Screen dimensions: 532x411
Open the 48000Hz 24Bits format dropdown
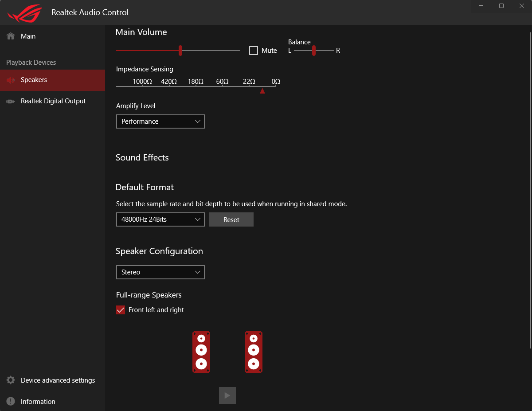[160, 219]
